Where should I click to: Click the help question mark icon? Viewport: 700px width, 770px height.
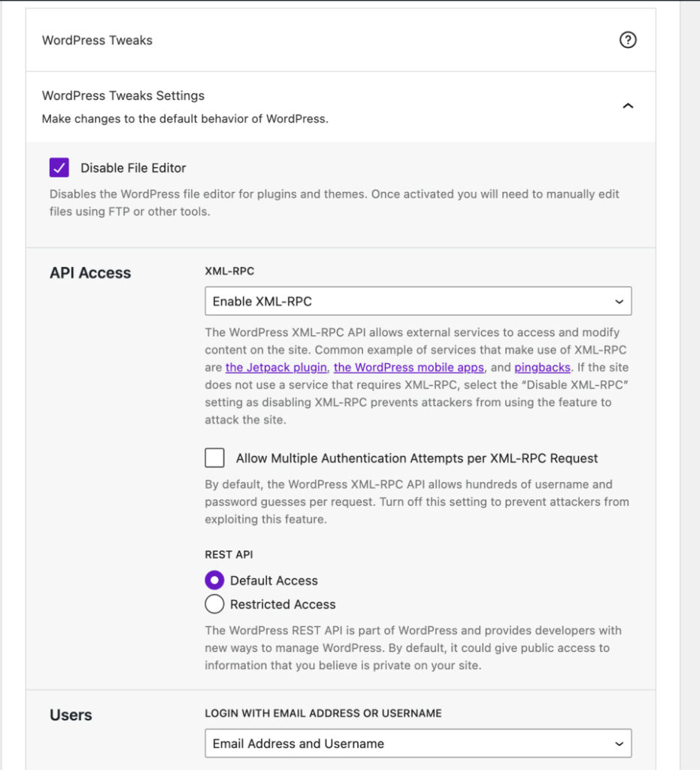pos(627,40)
